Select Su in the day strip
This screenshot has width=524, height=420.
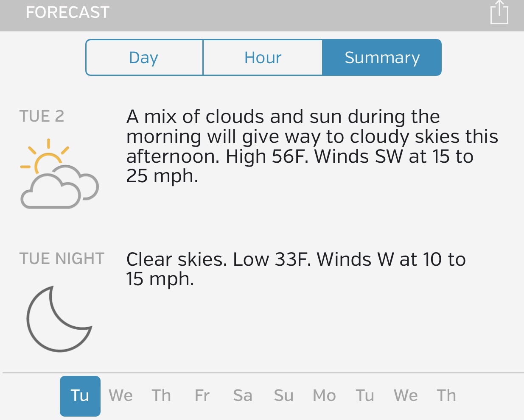coord(283,396)
